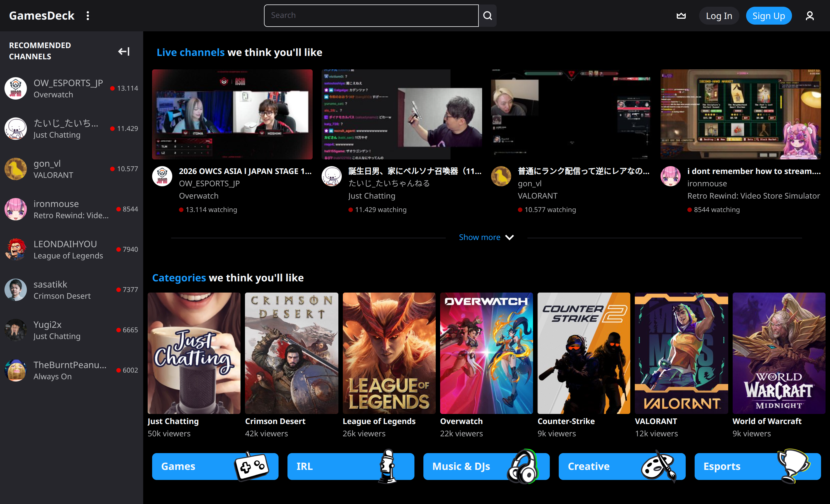Click inside the Search input field
Screen dimensions: 830x504
point(371,15)
